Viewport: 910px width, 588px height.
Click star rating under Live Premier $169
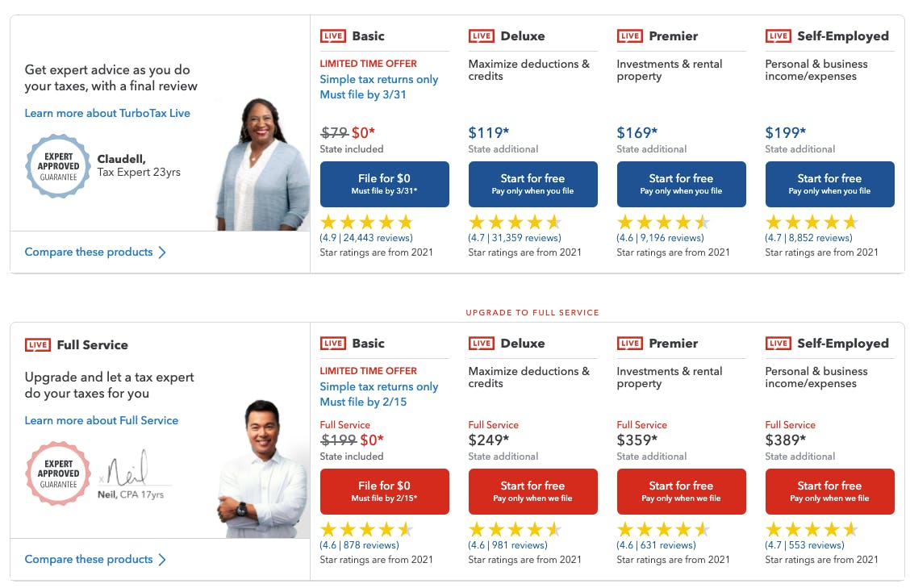click(x=663, y=222)
